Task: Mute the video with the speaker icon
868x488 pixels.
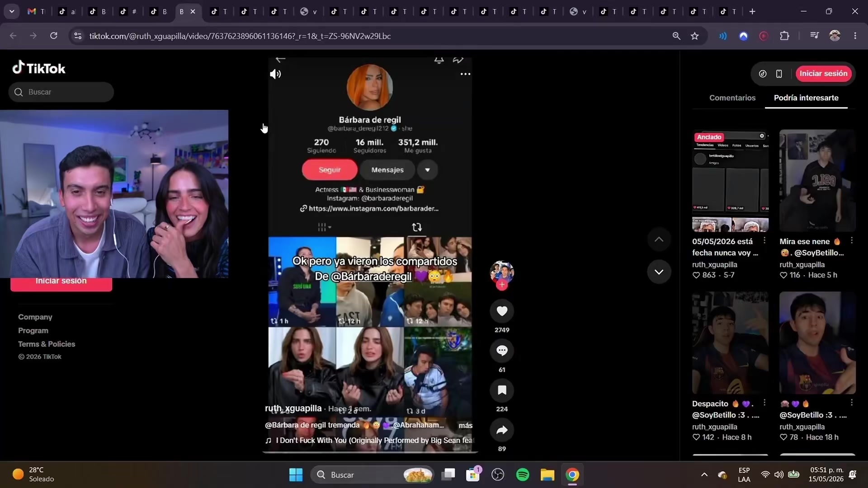Action: click(x=275, y=74)
